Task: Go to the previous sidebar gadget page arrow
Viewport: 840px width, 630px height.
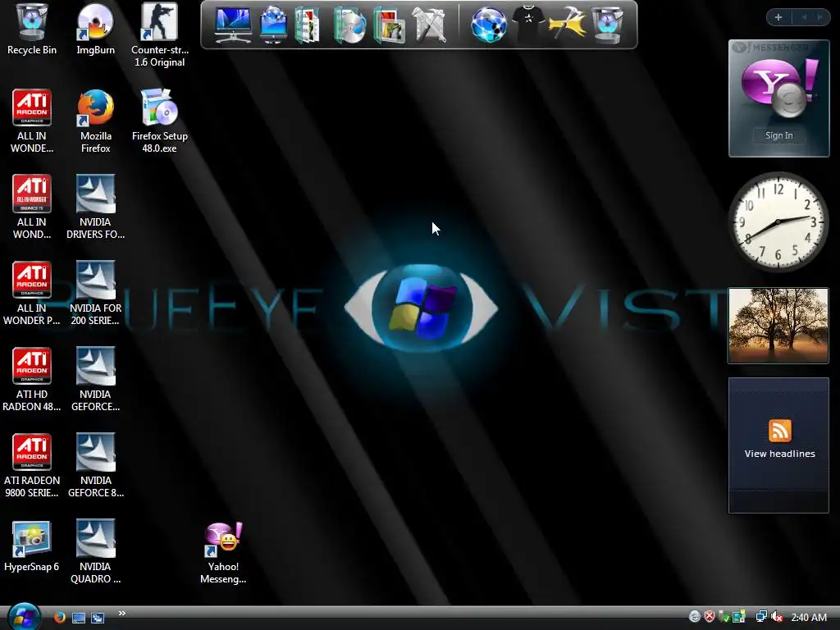Action: pos(804,17)
